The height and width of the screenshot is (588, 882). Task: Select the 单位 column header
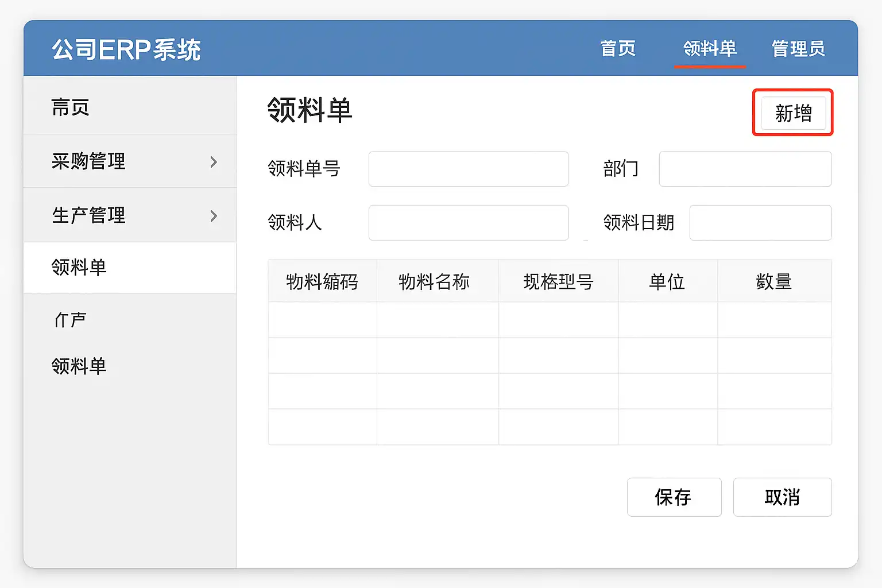(667, 281)
